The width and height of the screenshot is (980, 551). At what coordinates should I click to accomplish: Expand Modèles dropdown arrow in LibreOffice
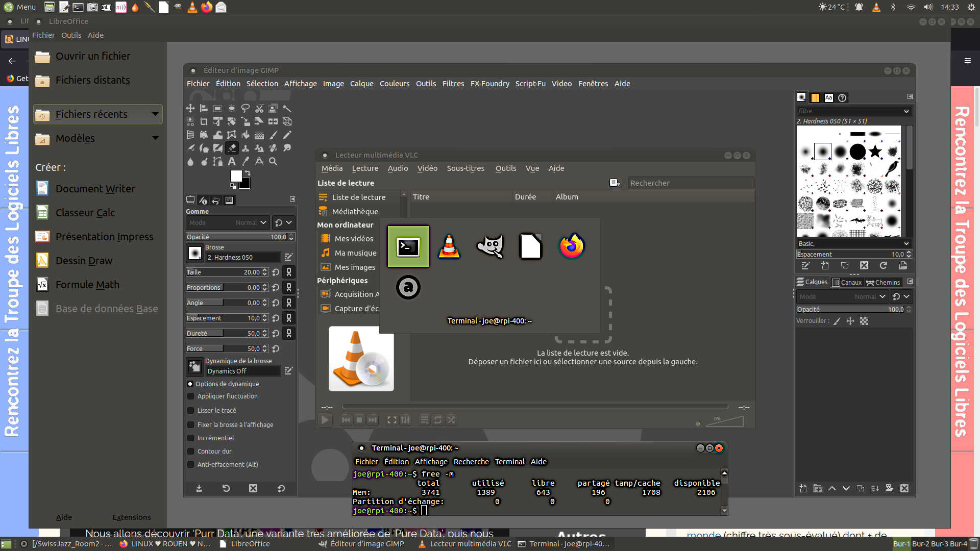[x=155, y=138]
